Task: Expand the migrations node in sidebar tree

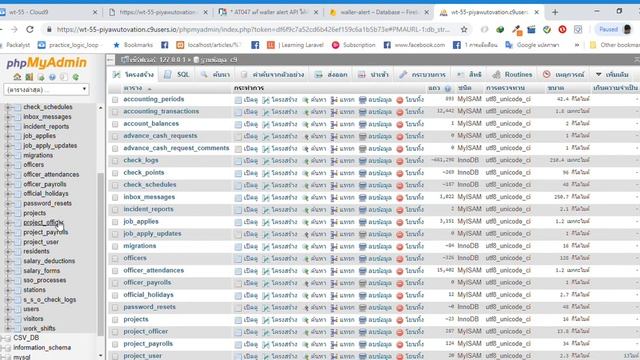Action: [x=8, y=156]
